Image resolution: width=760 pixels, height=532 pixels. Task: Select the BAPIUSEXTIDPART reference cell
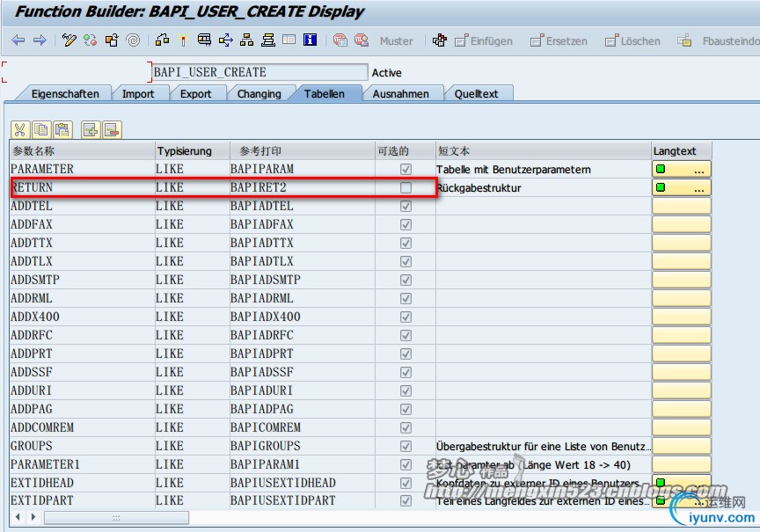302,500
